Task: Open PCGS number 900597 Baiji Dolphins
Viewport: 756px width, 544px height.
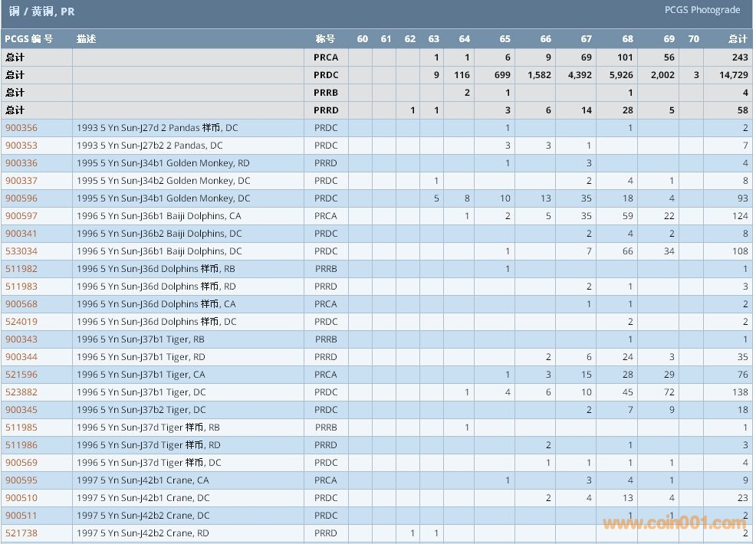Action: [x=21, y=216]
